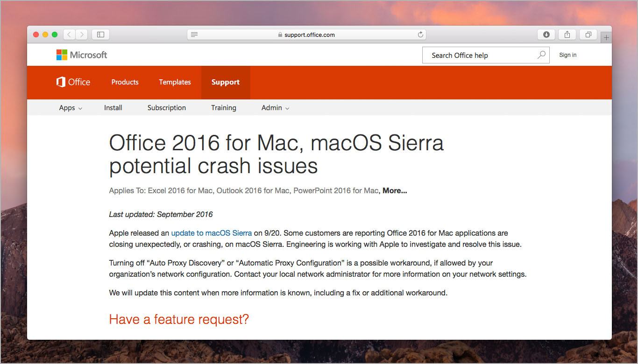Go forward using Safari's forward arrow
The image size is (638, 364).
[82, 35]
